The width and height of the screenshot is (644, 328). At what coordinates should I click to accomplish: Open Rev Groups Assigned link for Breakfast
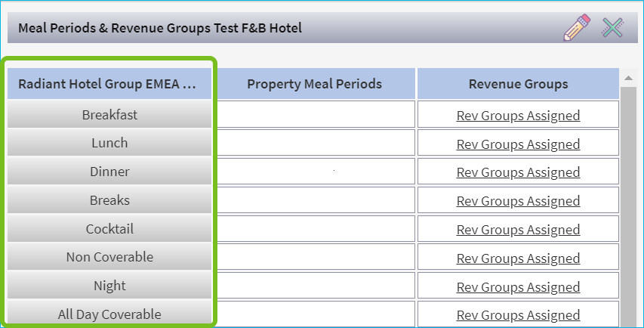click(518, 115)
